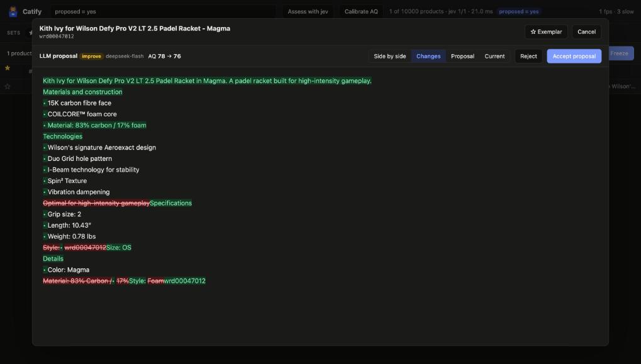Click 'Length: 10.43"' line
The width and height of the screenshot is (641, 364).
point(69,225)
